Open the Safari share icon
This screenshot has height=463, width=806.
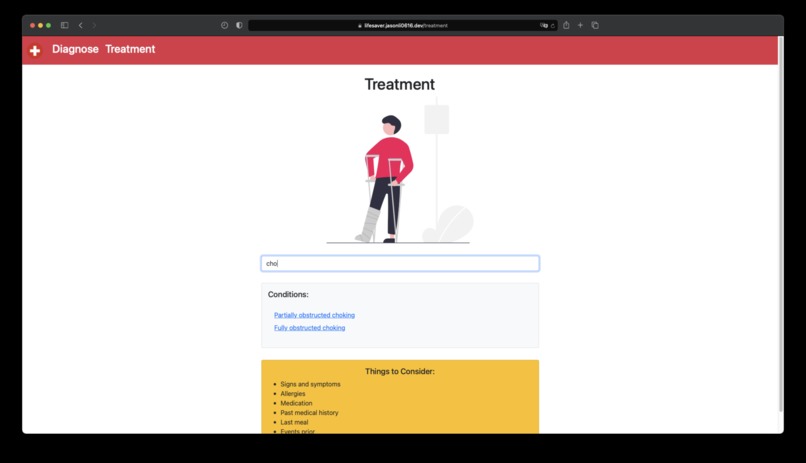pos(566,25)
